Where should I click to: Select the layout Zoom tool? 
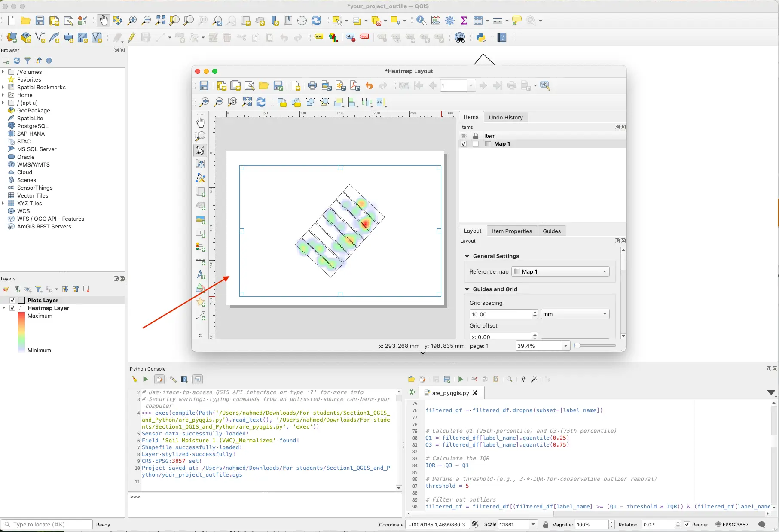click(200, 137)
